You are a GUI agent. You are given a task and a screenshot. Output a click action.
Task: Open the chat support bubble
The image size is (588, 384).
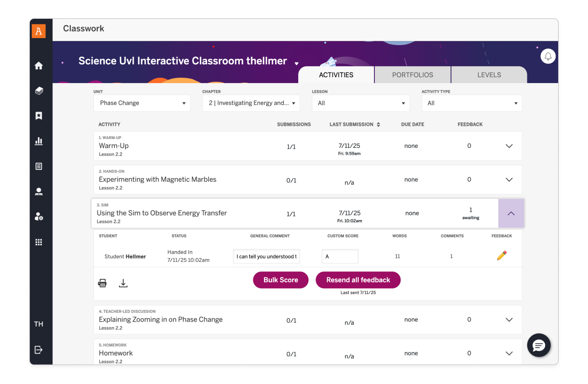(x=539, y=345)
